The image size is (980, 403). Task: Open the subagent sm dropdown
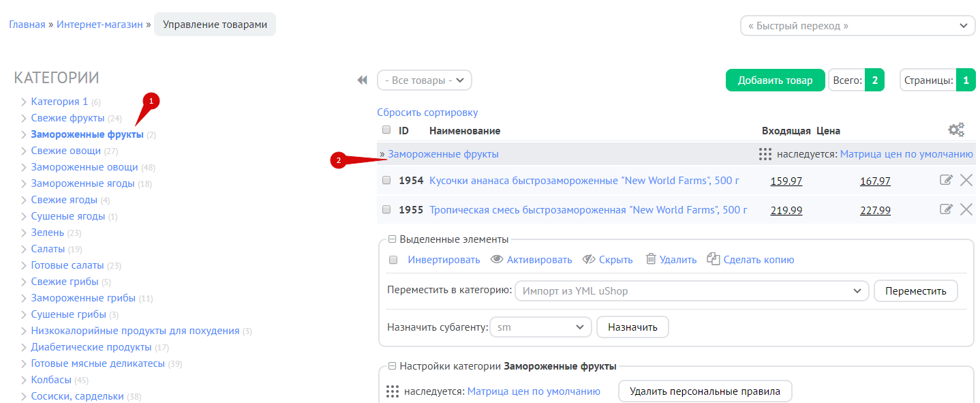click(540, 327)
